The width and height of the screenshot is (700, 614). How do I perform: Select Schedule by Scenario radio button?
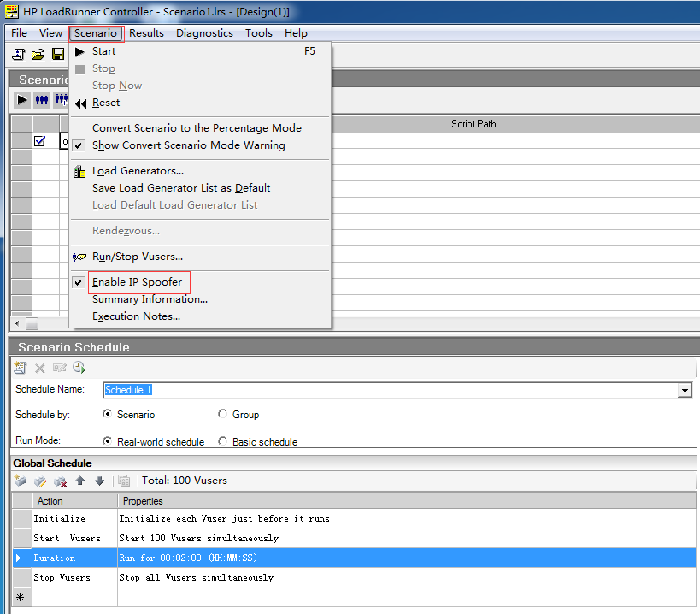(x=107, y=414)
